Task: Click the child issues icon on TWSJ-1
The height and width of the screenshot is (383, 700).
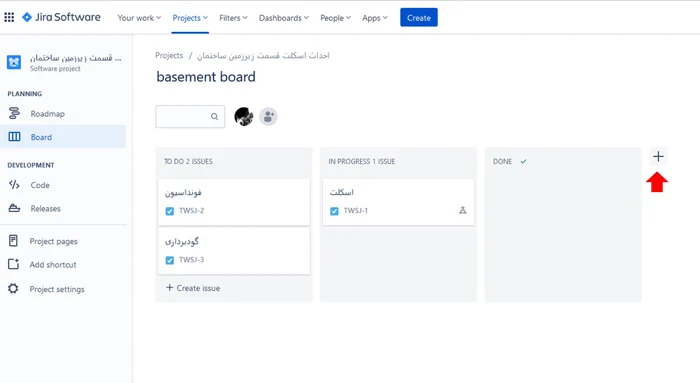Action: [462, 210]
